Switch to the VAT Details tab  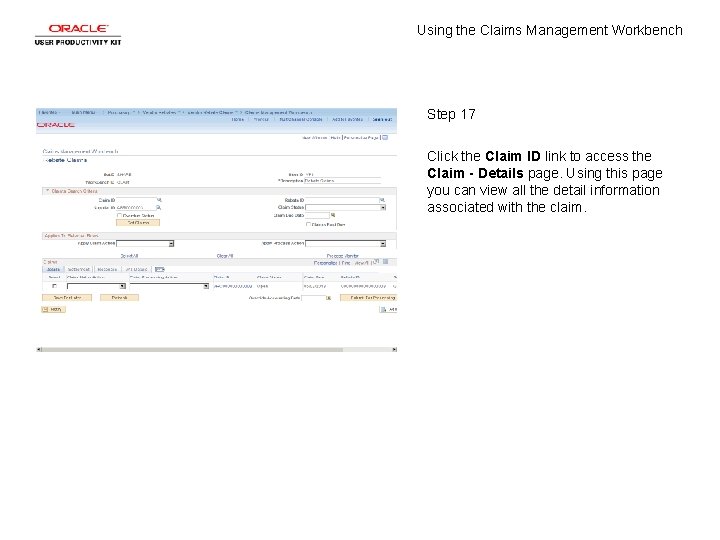pos(136,270)
